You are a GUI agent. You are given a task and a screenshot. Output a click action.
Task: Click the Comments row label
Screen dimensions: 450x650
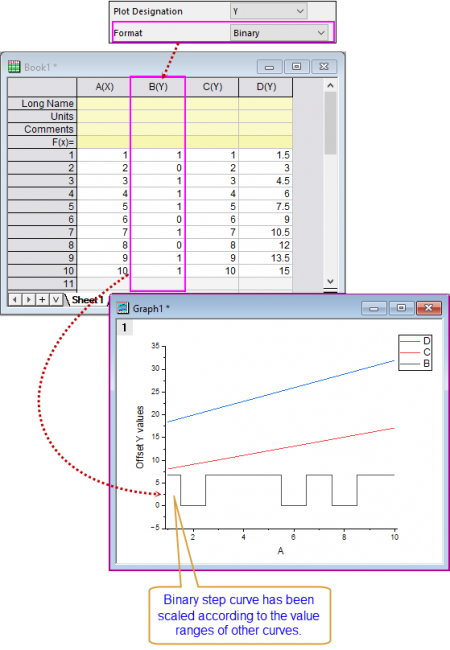tap(42, 129)
